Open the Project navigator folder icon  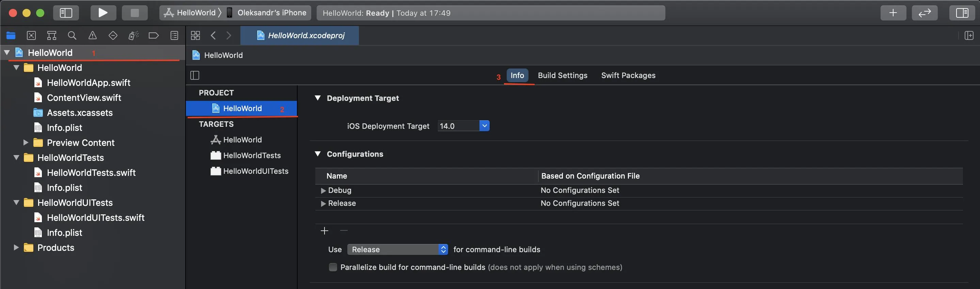(x=11, y=36)
